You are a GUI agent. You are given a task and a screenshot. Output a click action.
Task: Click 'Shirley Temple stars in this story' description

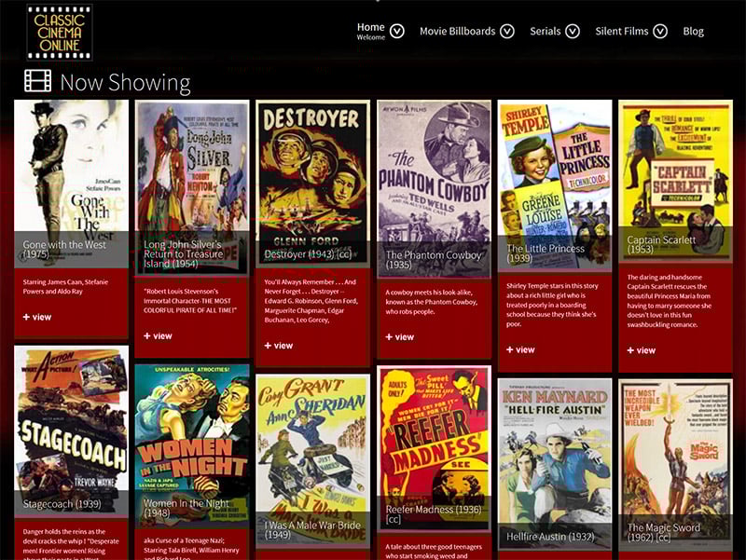552,305
